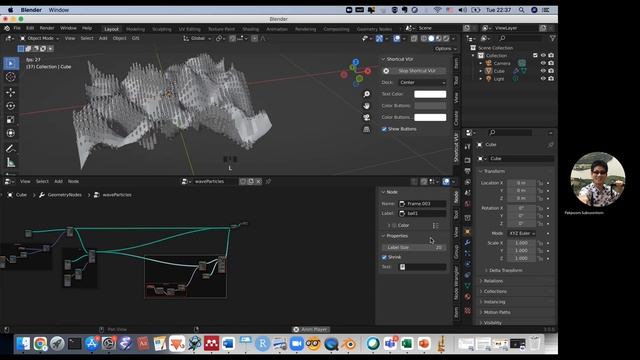This screenshot has width=640, height=360.
Task: Select solid viewport shading mode
Action: point(431,38)
